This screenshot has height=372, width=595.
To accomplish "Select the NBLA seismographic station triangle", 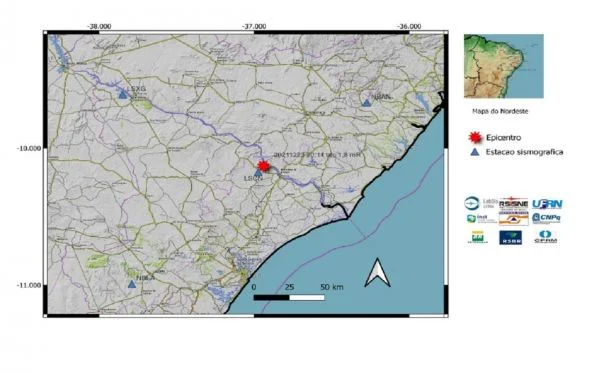I will (132, 284).
